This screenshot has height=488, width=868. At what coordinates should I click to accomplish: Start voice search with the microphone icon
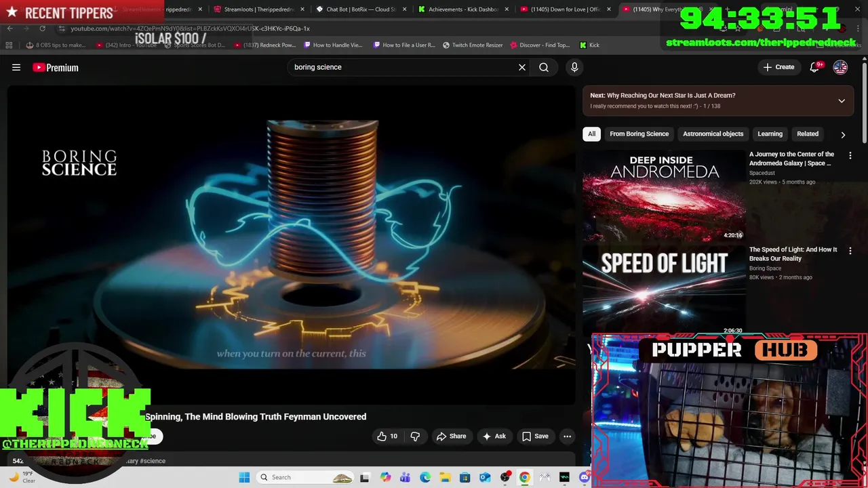tap(574, 67)
